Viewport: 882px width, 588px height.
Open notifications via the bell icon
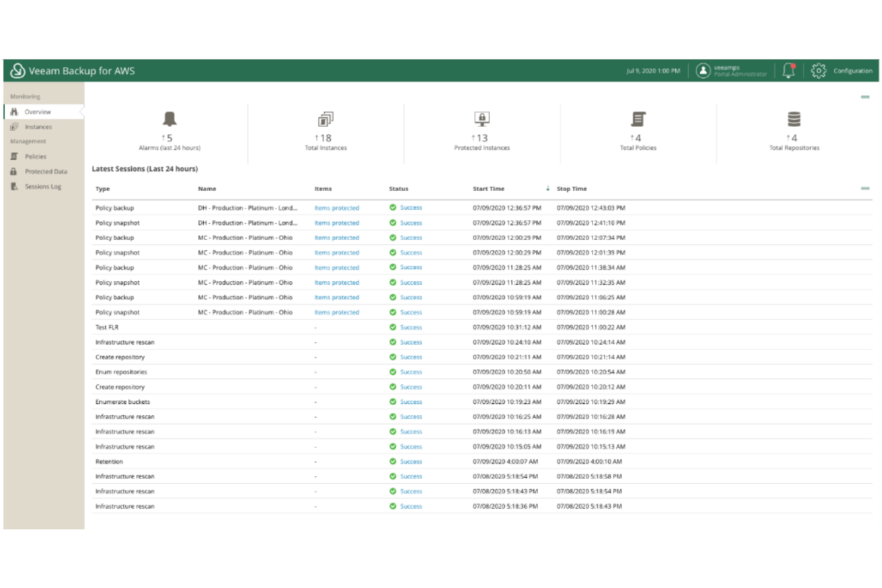(x=788, y=70)
